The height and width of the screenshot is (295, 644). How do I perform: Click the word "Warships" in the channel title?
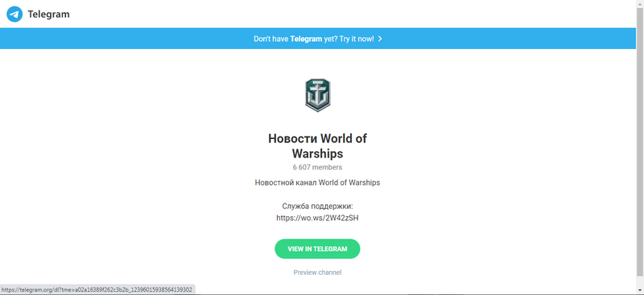(317, 154)
